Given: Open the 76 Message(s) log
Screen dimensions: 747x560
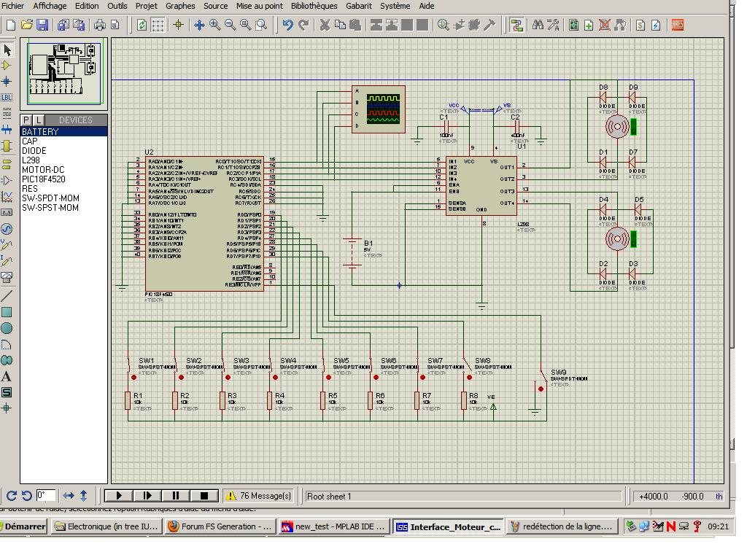Looking at the screenshot, I should point(258,496).
